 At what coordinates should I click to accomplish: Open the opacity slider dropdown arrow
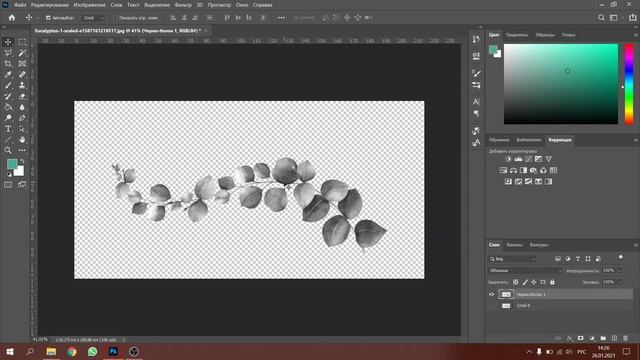coord(619,270)
